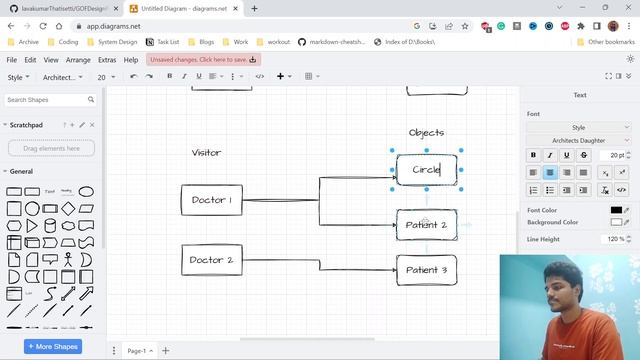Open the Extras menu

click(107, 60)
